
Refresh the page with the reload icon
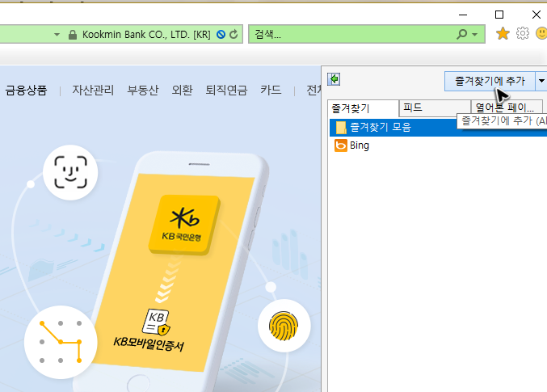(x=234, y=34)
